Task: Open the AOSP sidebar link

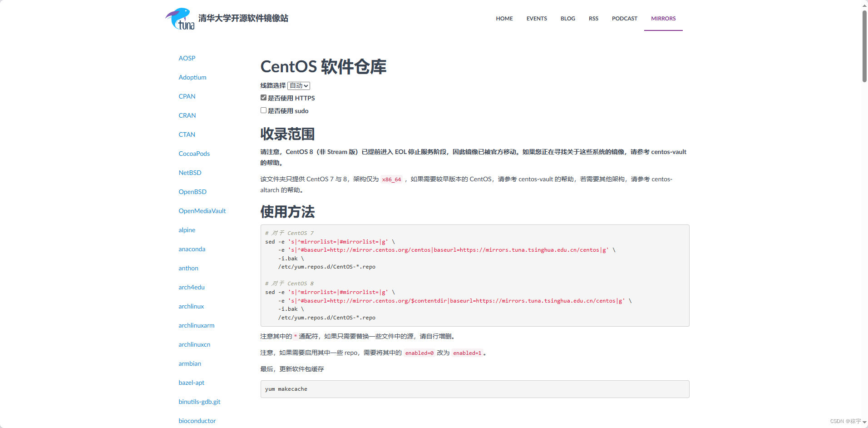Action: (187, 58)
